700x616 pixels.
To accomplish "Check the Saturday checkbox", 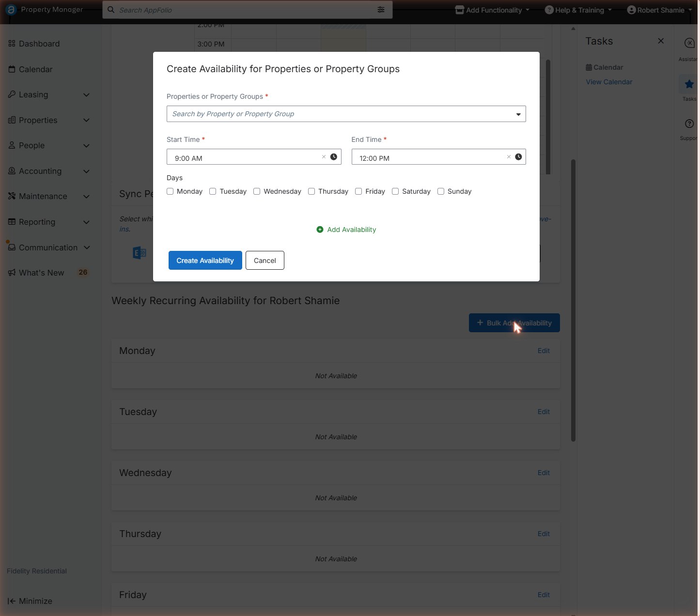I will pos(395,191).
